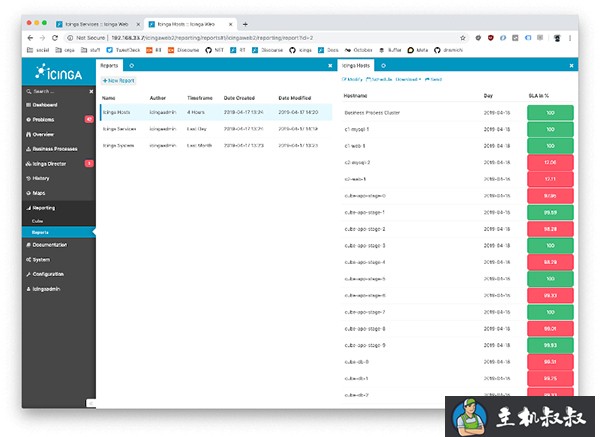Close the Reports pane
This screenshot has width=600, height=437.
pyautogui.click(x=330, y=66)
